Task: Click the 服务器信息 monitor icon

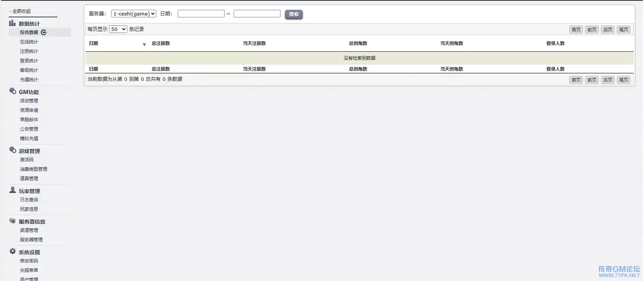Action: click(12, 221)
